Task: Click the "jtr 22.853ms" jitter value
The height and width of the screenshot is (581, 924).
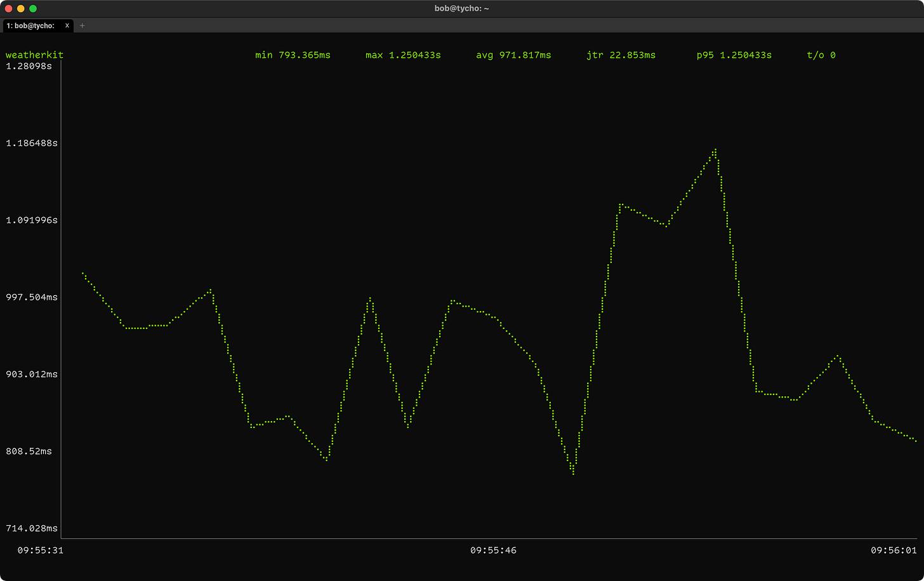Action: [621, 55]
